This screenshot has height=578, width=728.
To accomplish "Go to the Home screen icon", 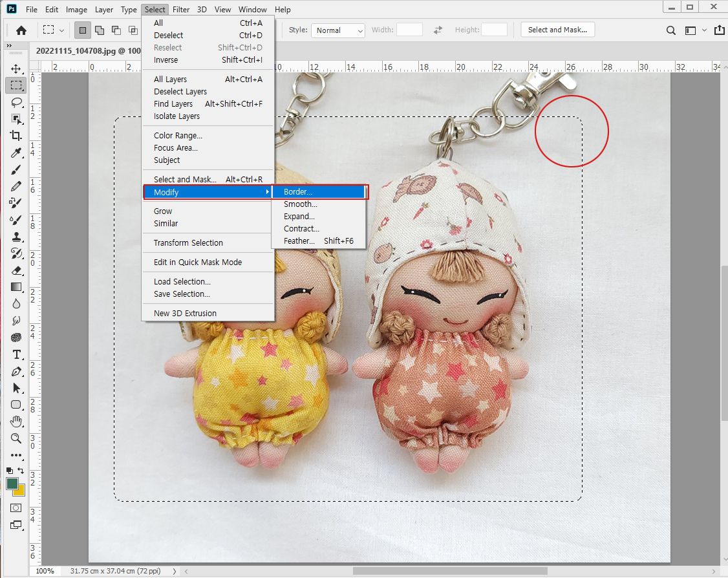I will coord(21,30).
